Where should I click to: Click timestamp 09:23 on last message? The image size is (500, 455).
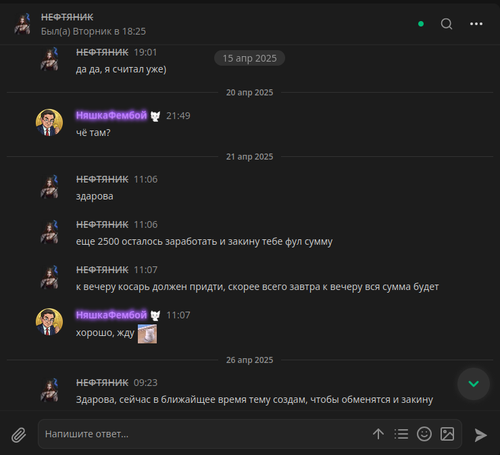pyautogui.click(x=146, y=382)
